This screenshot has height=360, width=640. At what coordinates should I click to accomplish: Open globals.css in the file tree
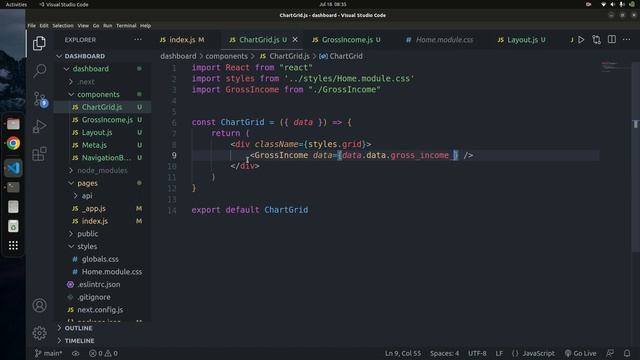[x=100, y=259]
